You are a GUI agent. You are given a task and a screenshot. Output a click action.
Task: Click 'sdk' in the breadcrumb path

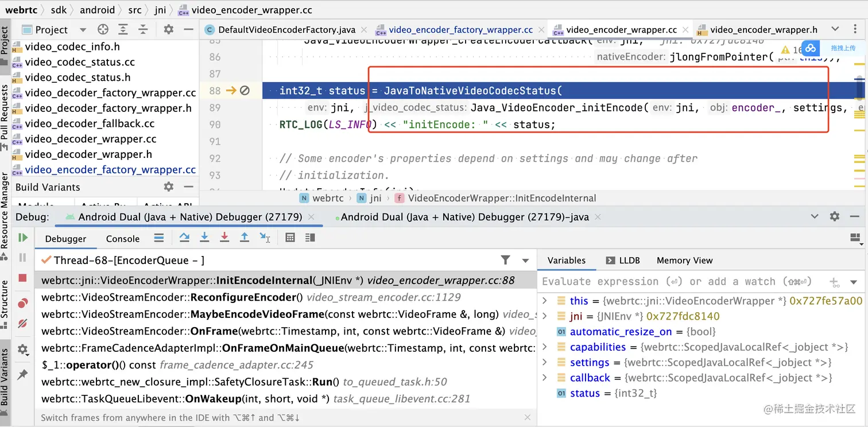tap(58, 10)
